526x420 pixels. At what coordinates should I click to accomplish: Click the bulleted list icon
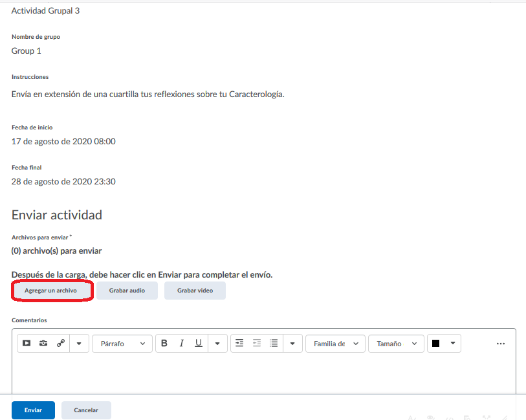coord(274,344)
